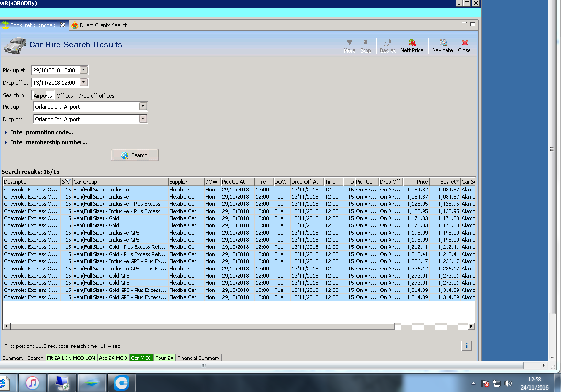This screenshot has width=561, height=392.
Task: Click the More toolbar icon
Action: click(x=349, y=46)
